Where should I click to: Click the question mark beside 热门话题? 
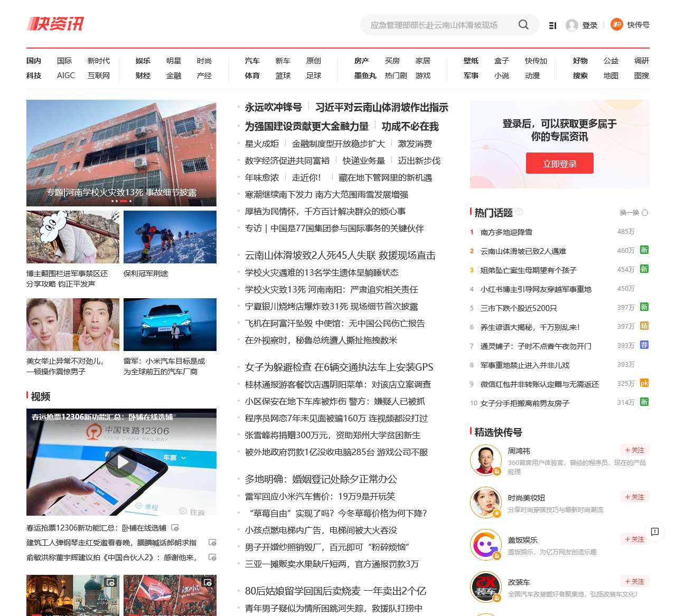tap(519, 212)
